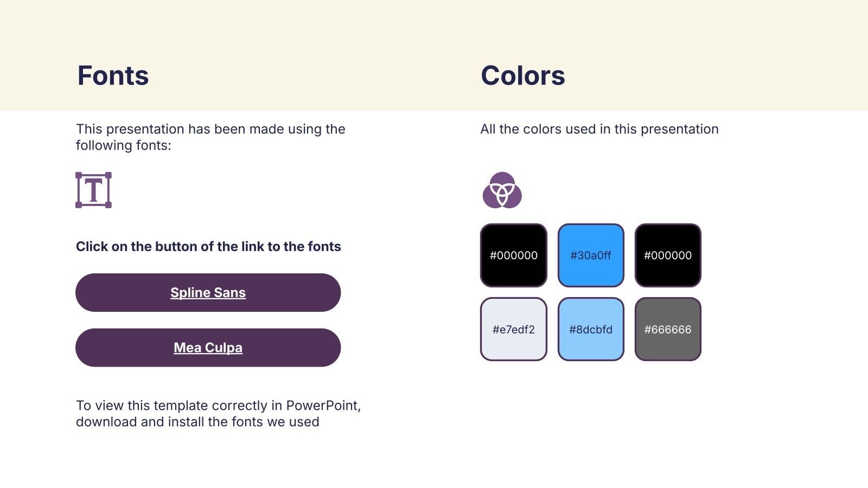Click the Fonts heading

[113, 75]
